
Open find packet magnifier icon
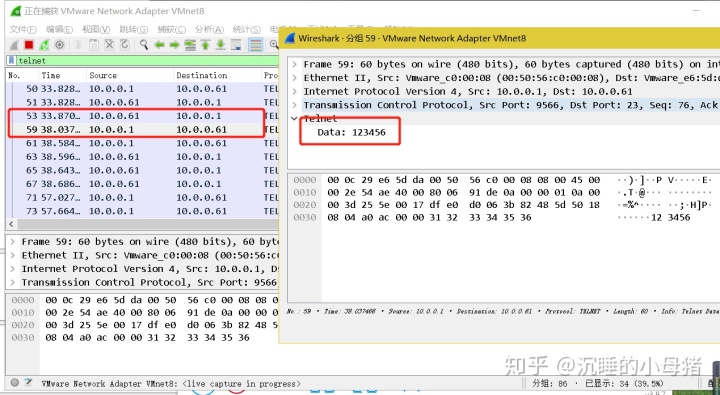[144, 45]
